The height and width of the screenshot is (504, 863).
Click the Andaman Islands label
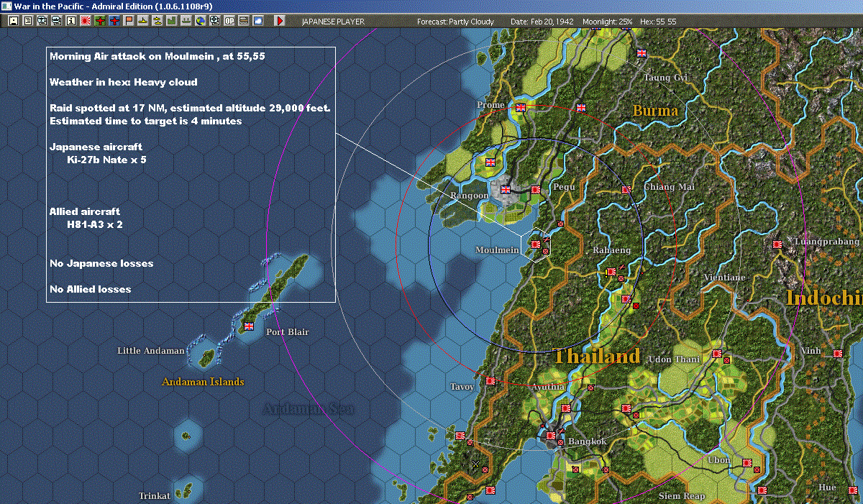[203, 382]
